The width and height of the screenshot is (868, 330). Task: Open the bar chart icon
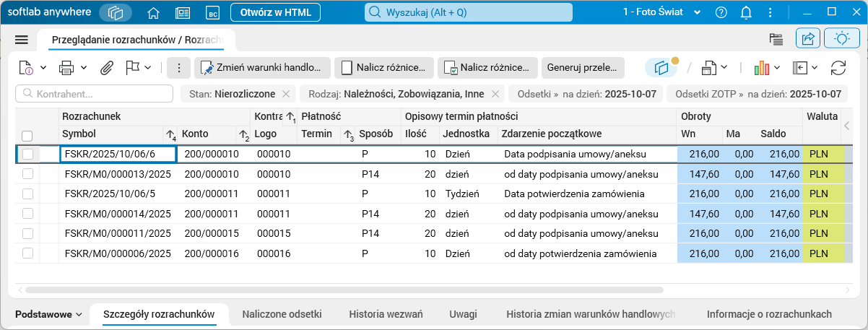click(762, 68)
